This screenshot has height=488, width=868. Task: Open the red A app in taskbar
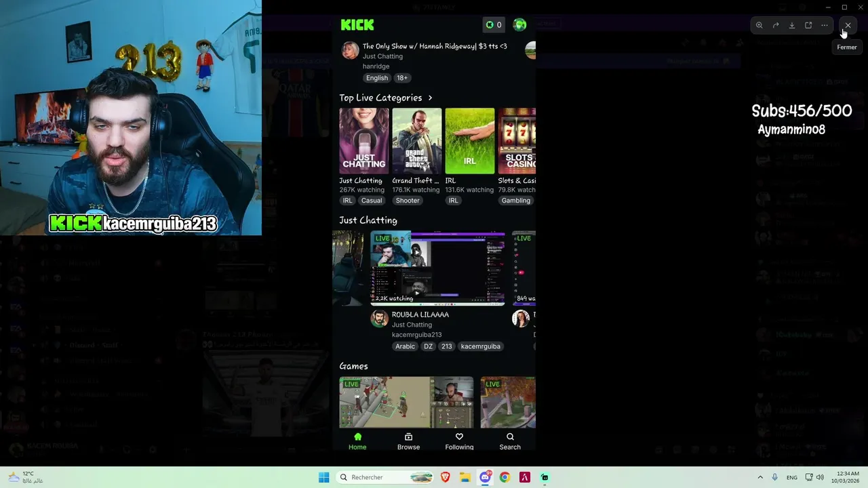coord(524,477)
